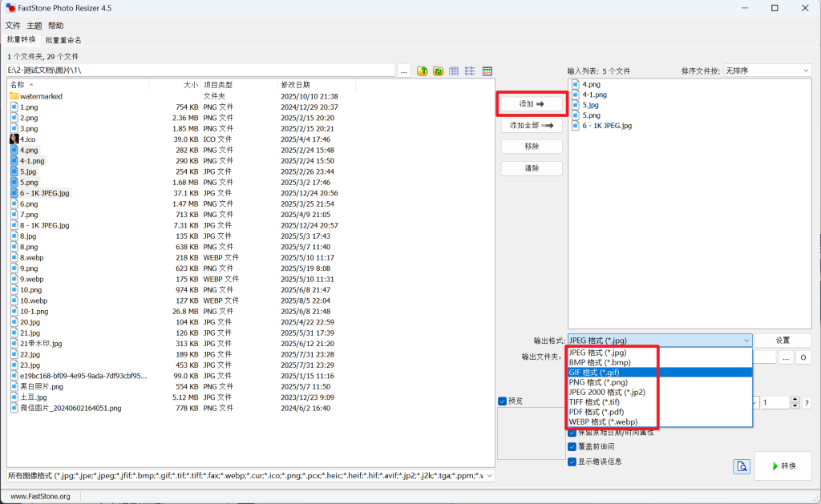The image size is (821, 504).
Task: Open the 帮助 menu
Action: (55, 26)
